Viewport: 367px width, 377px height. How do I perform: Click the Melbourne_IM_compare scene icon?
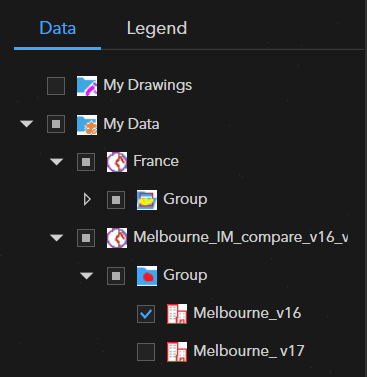pos(117,238)
